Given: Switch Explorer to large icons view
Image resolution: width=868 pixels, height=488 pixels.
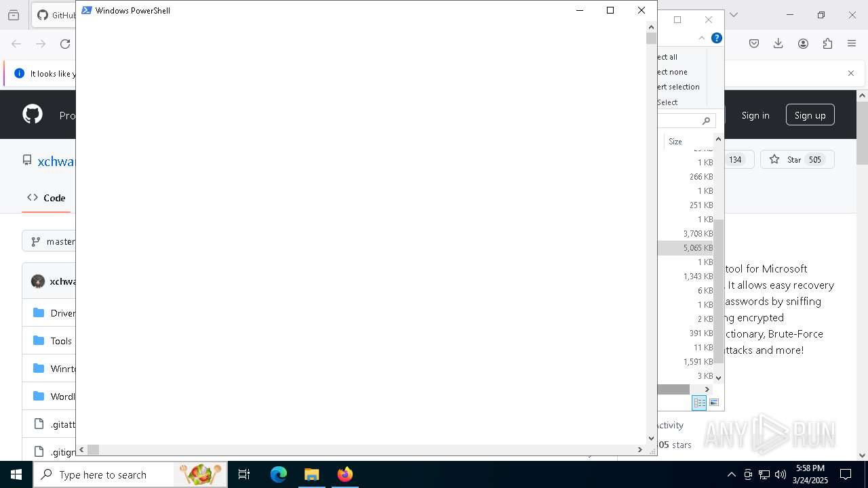Looking at the screenshot, I should [x=713, y=403].
